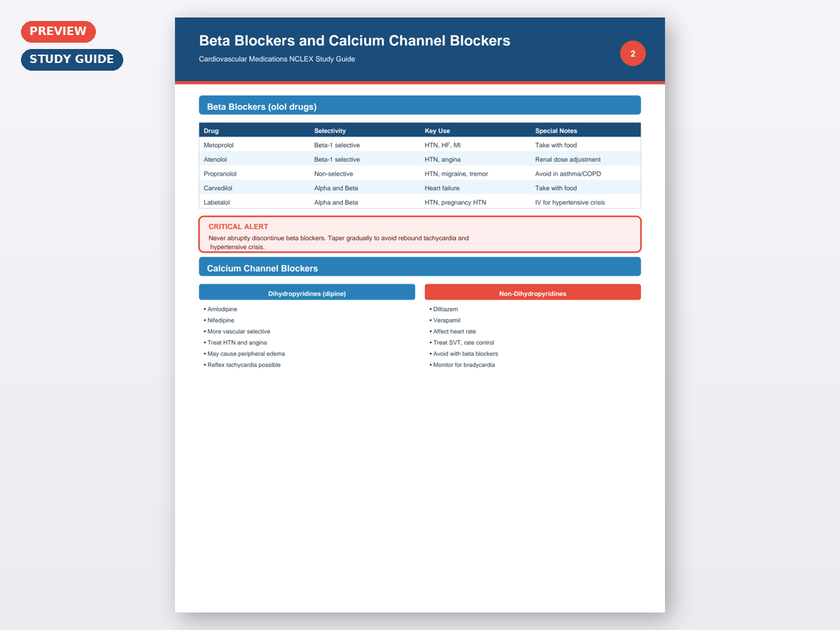This screenshot has height=630, width=840.
Task: Click the Calcium Channel Blockers section header
Action: (x=420, y=267)
